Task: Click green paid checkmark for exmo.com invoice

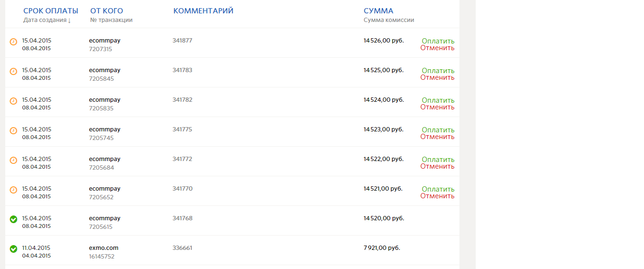Action: [x=13, y=249]
